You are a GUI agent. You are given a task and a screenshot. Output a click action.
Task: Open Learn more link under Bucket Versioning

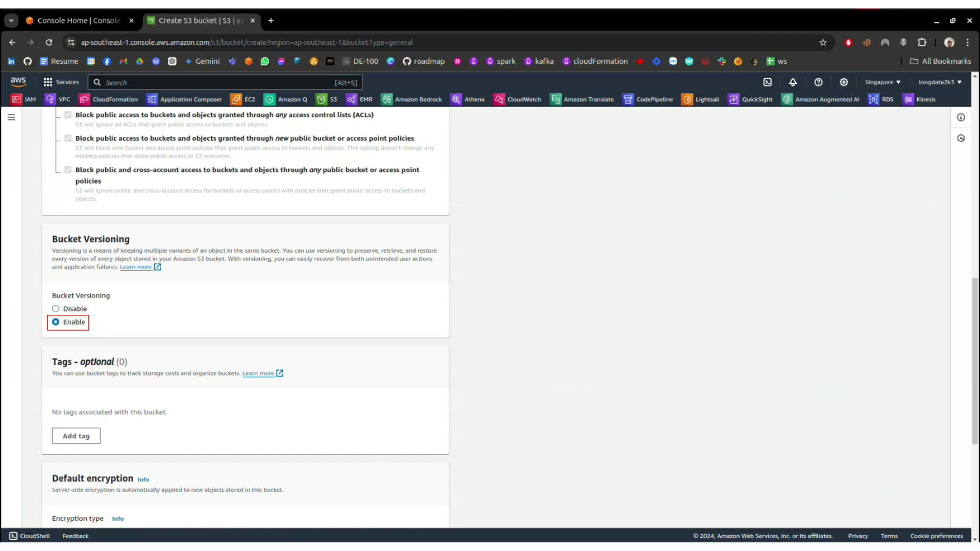click(136, 267)
